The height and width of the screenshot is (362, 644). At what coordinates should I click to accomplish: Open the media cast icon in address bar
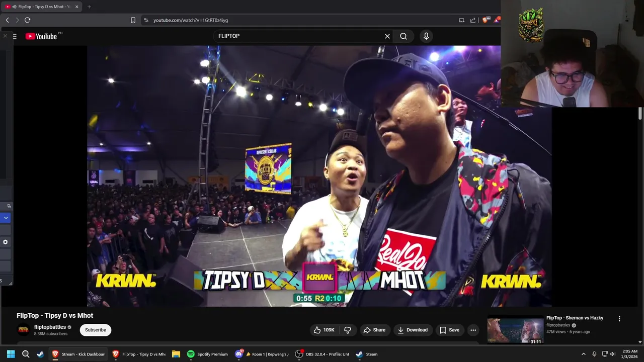[x=461, y=20]
